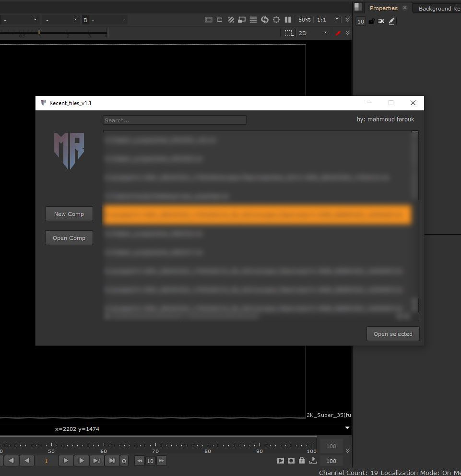Open the 2D view mode dropdown
461x476 pixels.
312,33
